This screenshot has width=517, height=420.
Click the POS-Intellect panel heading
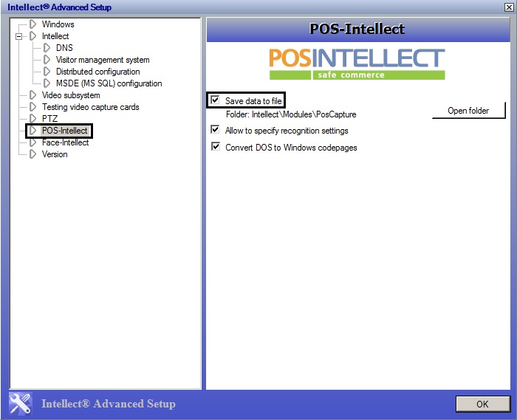(x=357, y=29)
